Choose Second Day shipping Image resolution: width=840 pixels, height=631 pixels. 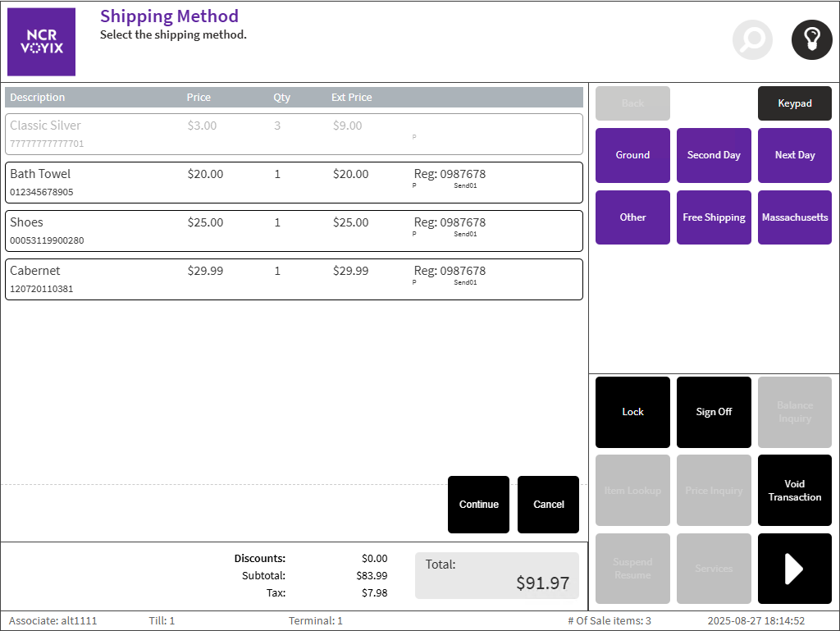(714, 155)
